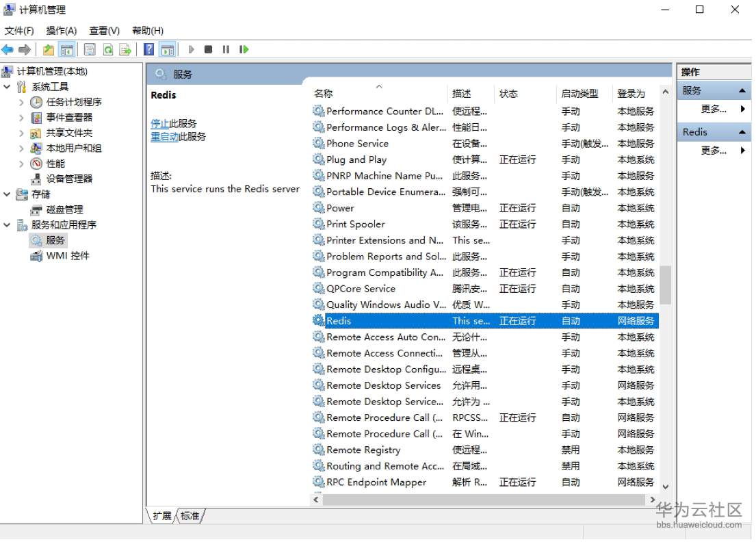The height and width of the screenshot is (542, 756).
Task: Click the services list scroll-up arrow
Action: point(666,92)
